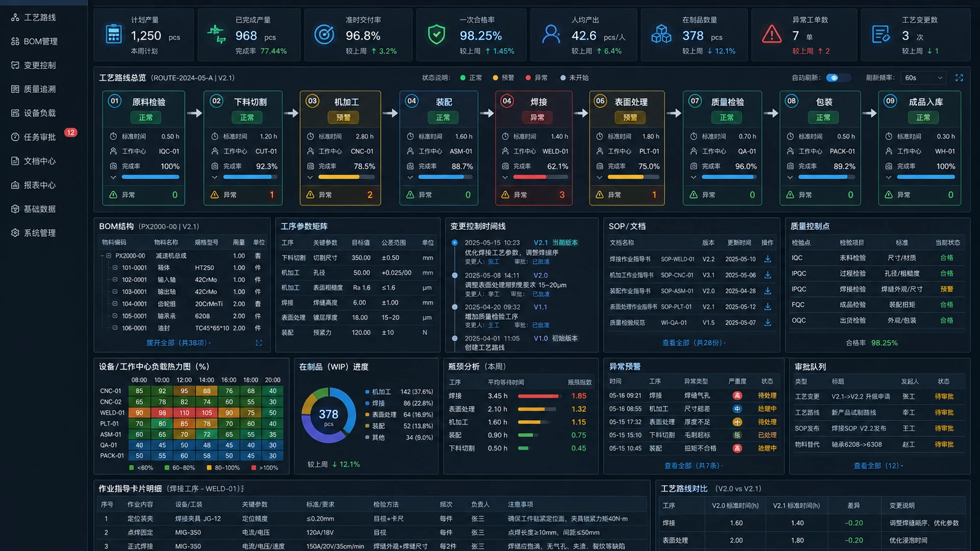Click the 人均产出 person icon
980x551 pixels.
[x=551, y=34]
